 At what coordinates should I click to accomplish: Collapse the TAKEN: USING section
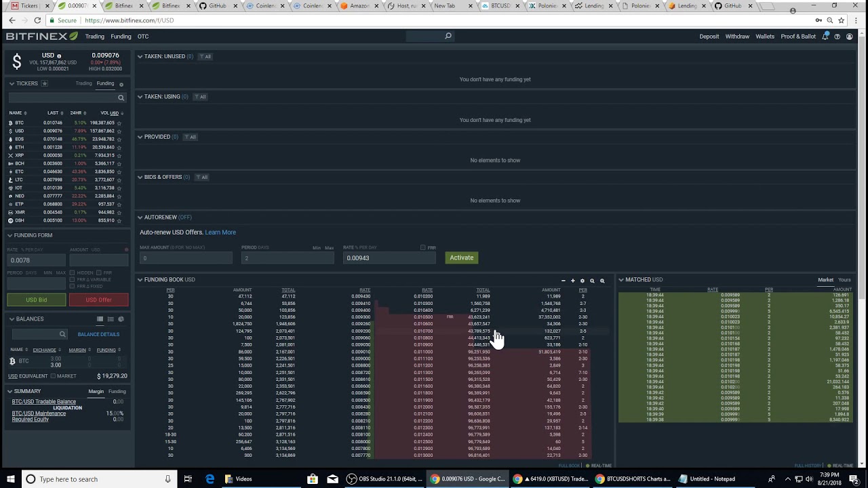coord(140,96)
